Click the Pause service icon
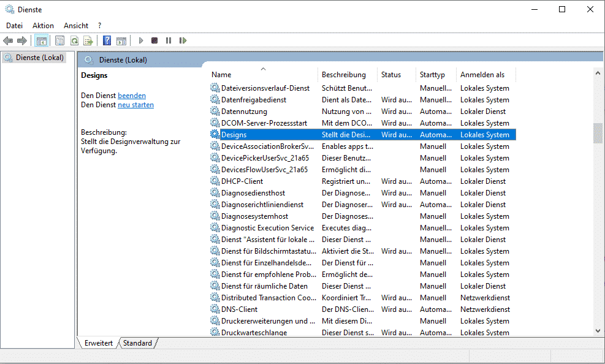 [169, 40]
